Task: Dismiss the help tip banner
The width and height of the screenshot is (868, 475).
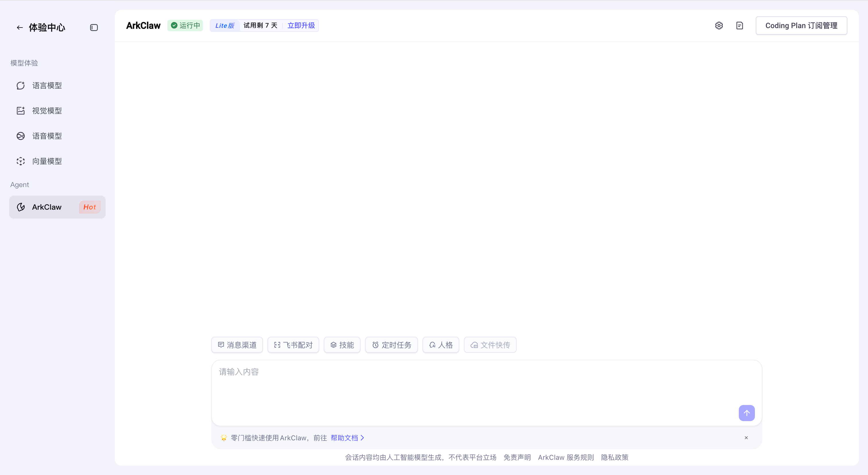Action: pyautogui.click(x=746, y=438)
